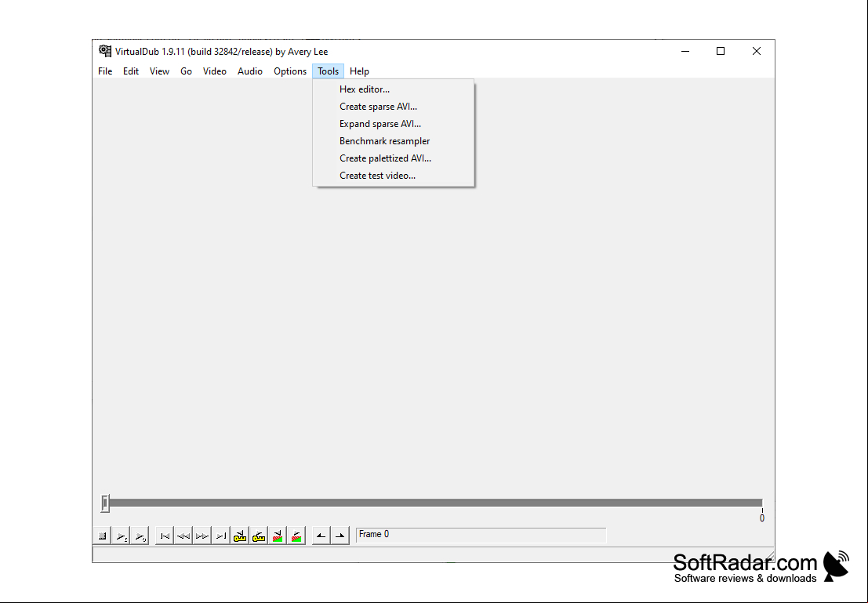868x603 pixels.
Task: Seek to the previous scene change
Action: click(x=278, y=536)
